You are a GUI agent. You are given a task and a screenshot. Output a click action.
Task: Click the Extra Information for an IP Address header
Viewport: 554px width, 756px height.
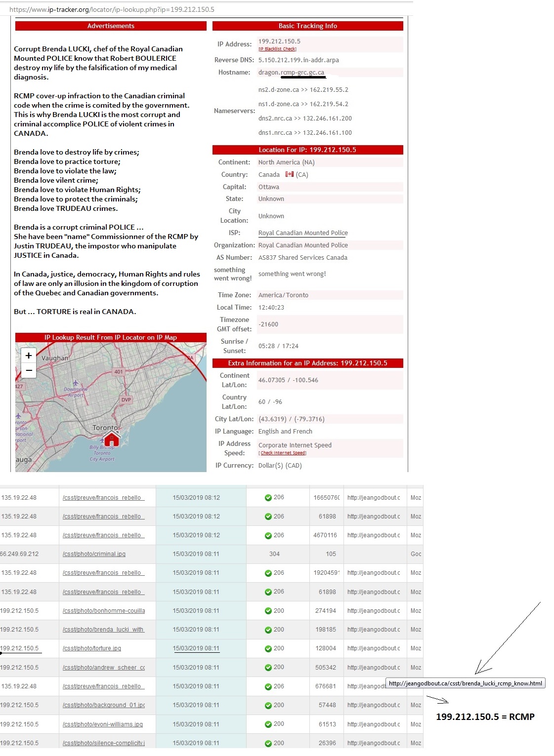(308, 363)
